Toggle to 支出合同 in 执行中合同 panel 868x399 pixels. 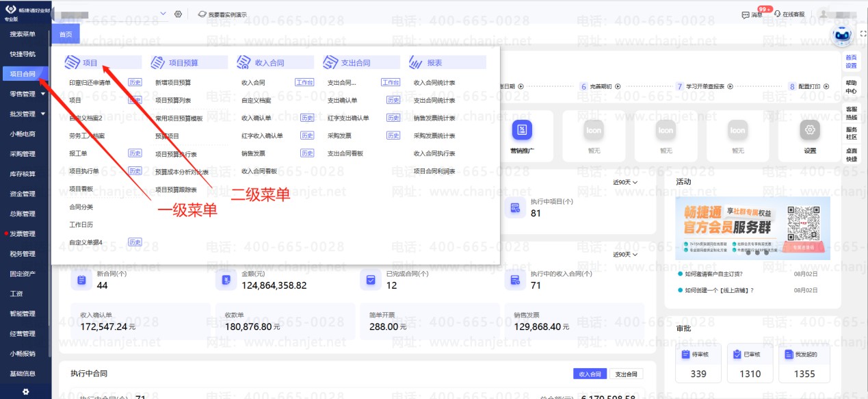coord(626,374)
